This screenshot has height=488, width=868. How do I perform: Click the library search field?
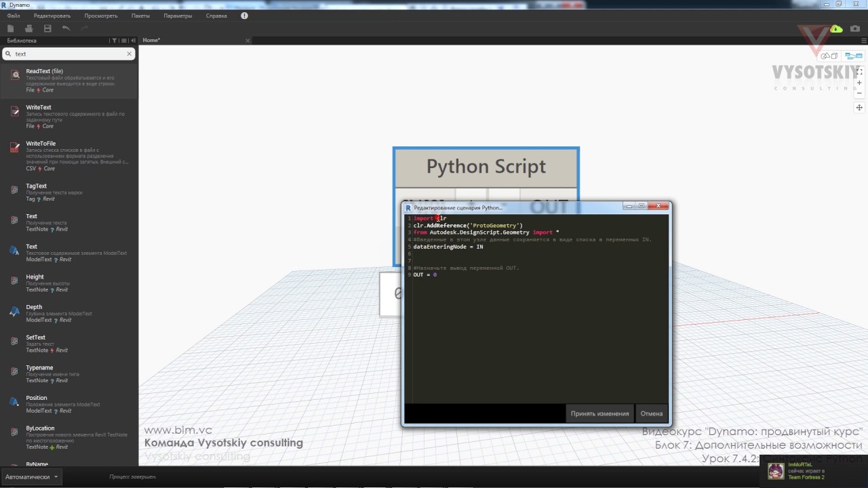click(68, 54)
